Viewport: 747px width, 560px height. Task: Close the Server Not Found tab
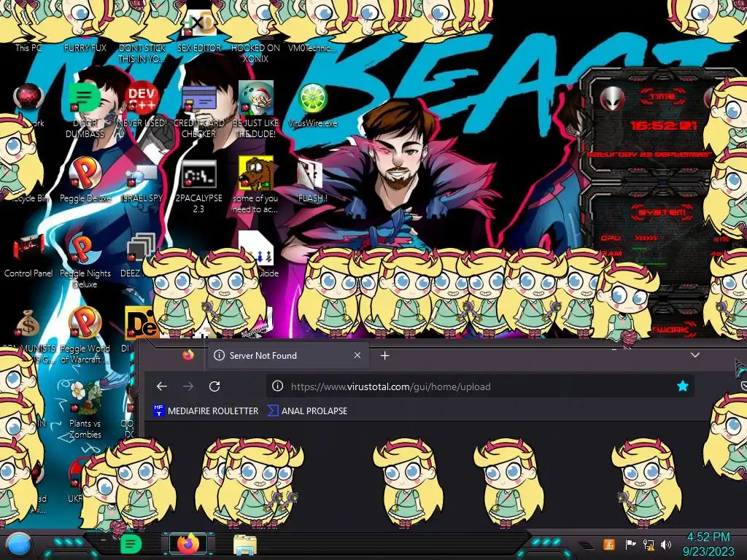[x=357, y=355]
